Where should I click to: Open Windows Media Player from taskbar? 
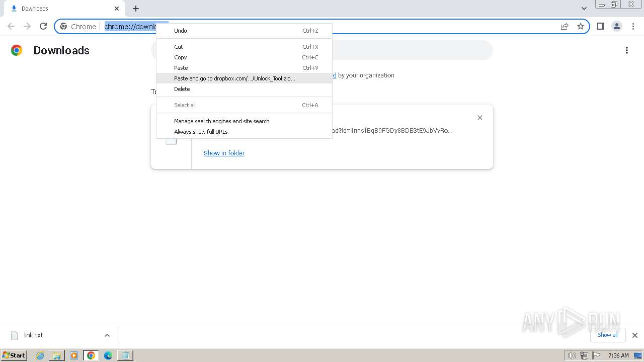coord(74,355)
